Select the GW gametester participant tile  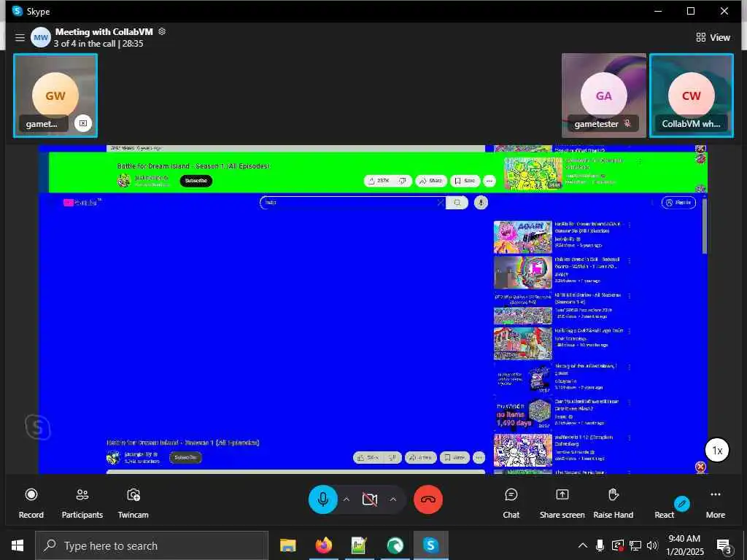coord(55,96)
